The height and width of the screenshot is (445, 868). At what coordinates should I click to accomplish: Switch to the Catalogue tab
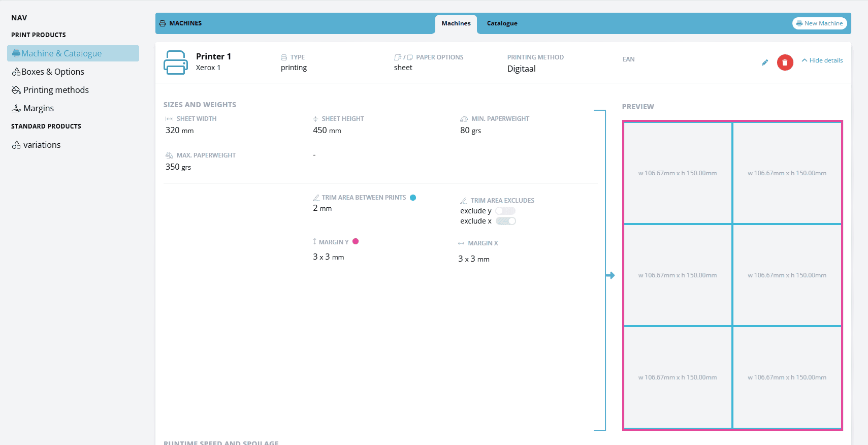pyautogui.click(x=502, y=23)
